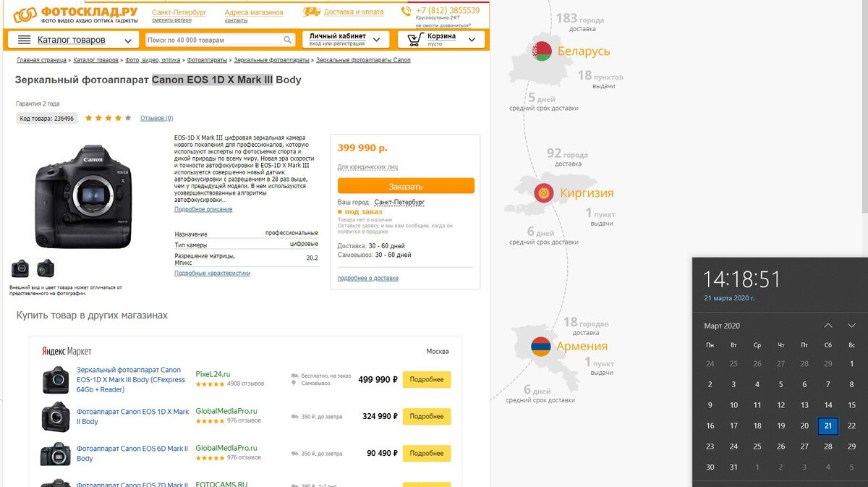
Task: Click the Belarus flag icon
Action: point(542,51)
